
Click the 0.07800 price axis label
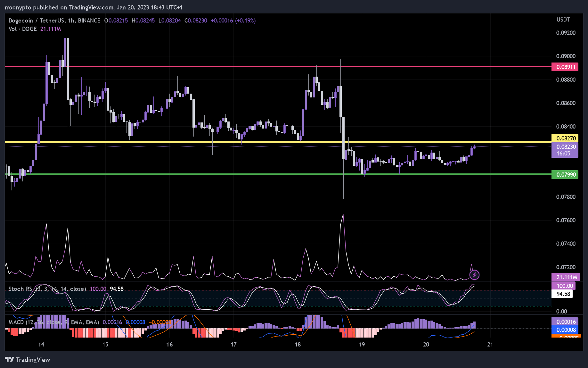pos(566,197)
